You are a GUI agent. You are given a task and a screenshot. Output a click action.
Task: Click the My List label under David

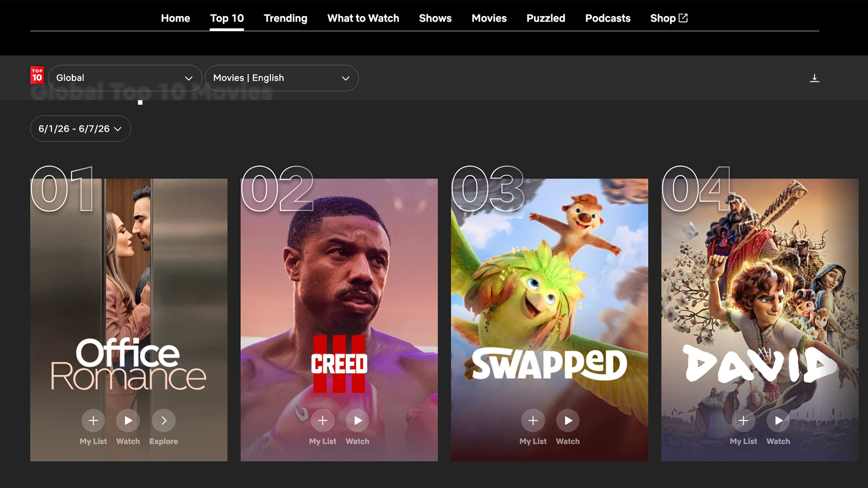[x=743, y=441]
